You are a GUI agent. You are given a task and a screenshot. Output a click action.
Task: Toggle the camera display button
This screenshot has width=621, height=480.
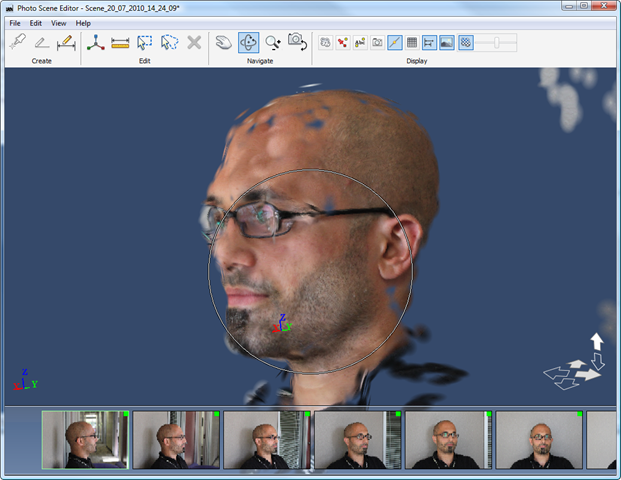[x=377, y=43]
